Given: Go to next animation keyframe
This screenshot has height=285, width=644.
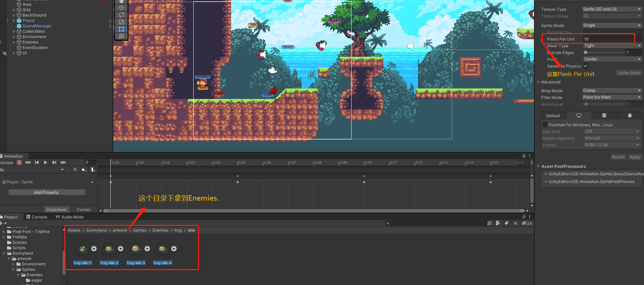Looking at the screenshot, I should (x=54, y=163).
